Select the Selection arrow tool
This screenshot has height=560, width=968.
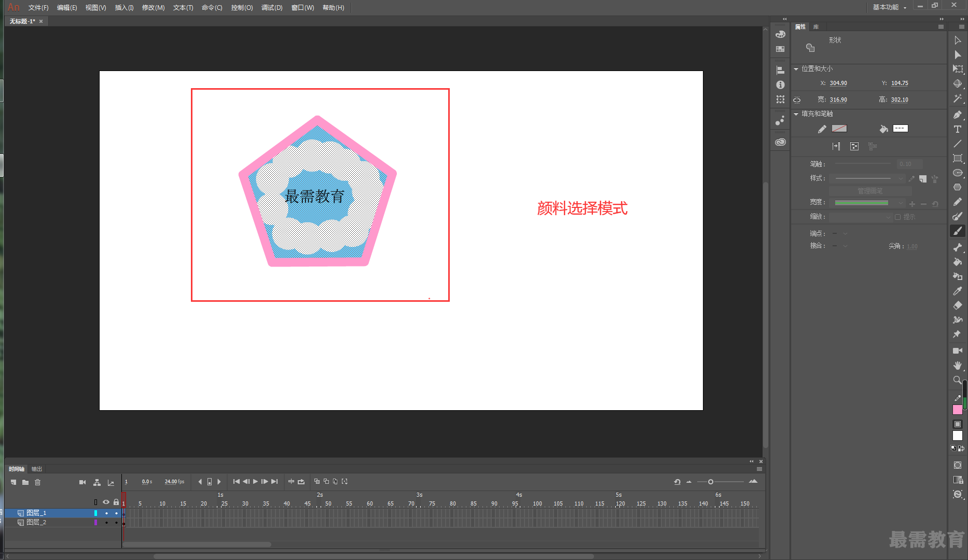958,40
